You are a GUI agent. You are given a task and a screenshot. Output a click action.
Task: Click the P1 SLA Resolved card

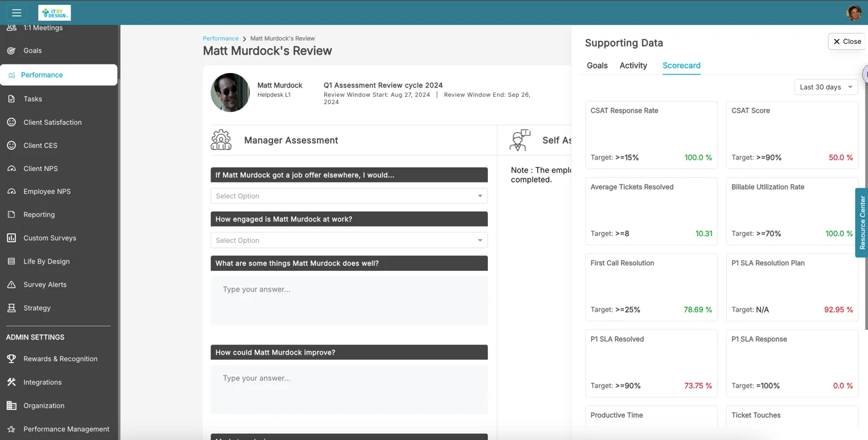tap(651, 363)
